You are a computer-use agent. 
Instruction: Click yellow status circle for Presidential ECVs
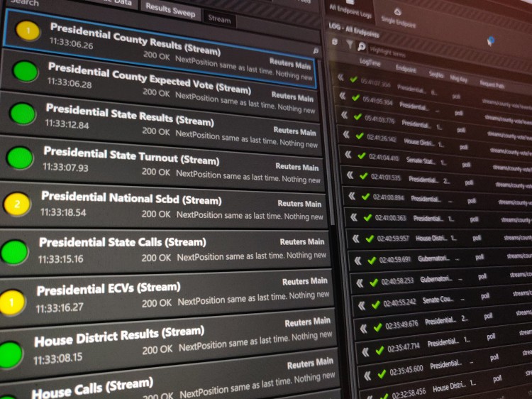[x=12, y=302]
